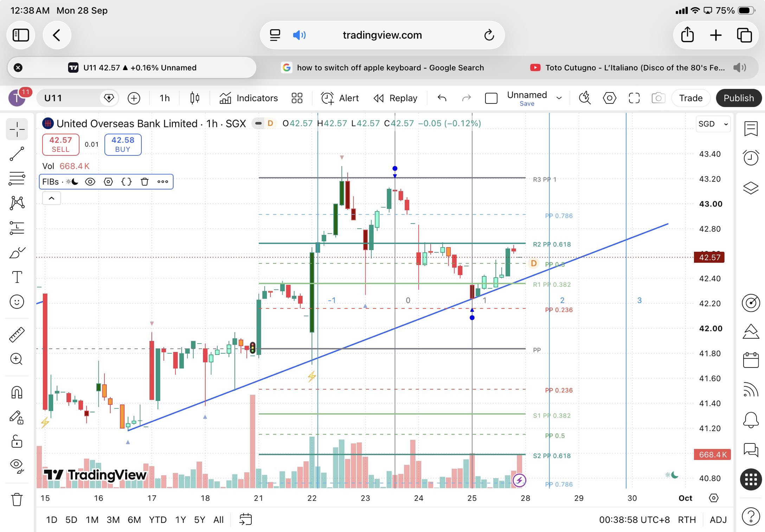The height and width of the screenshot is (532, 765).
Task: Open the Unnamed layout dropdown arrow
Action: click(x=559, y=98)
